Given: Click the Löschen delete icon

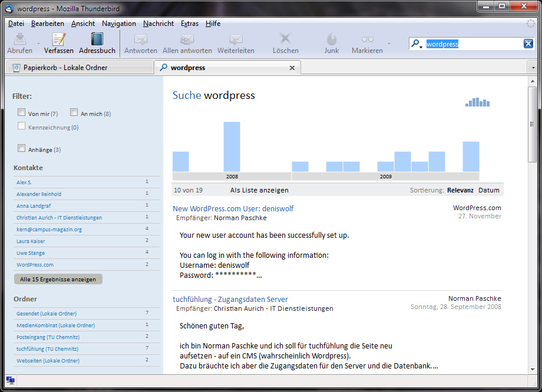Looking at the screenshot, I should pos(285,38).
